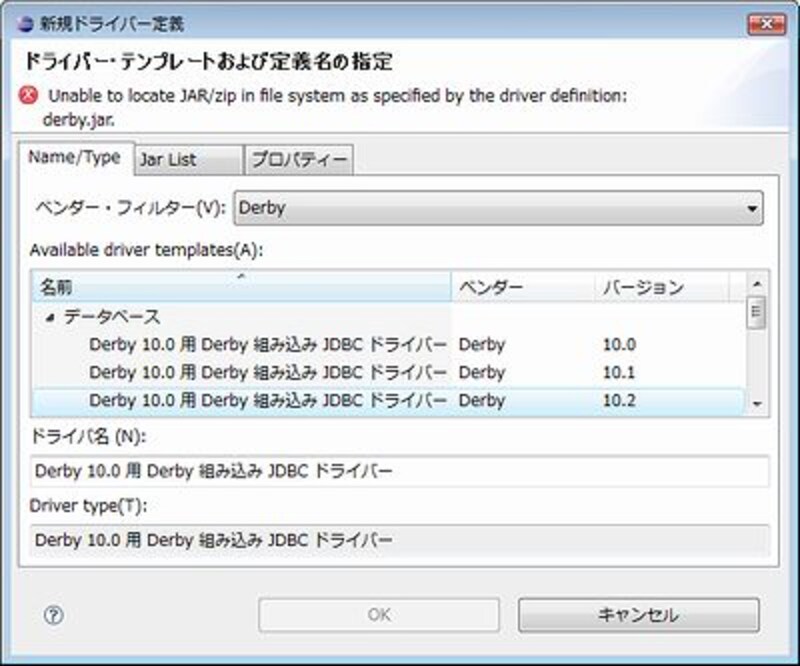Click the scroll up arrow of the template list
This screenshot has height=666, width=800.
click(x=757, y=284)
